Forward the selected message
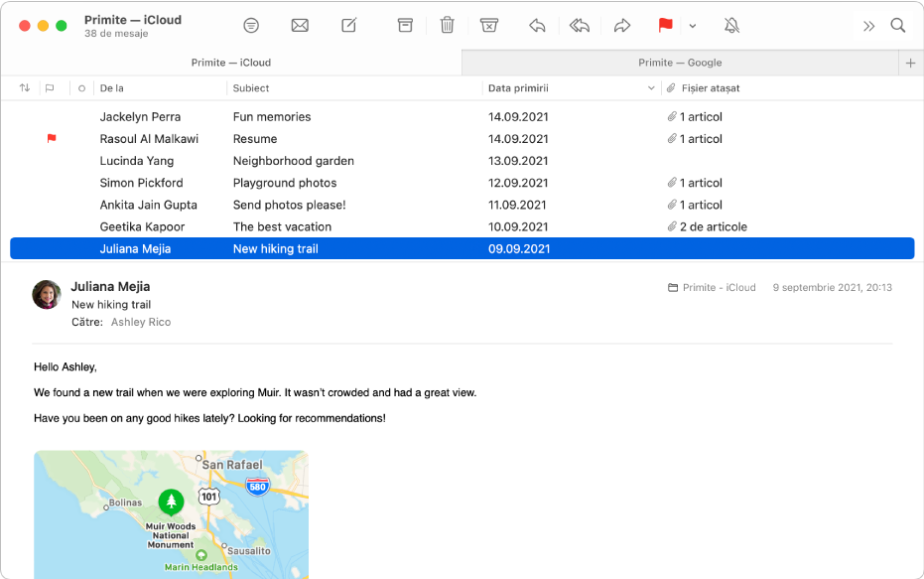The height and width of the screenshot is (579, 924). click(x=622, y=25)
